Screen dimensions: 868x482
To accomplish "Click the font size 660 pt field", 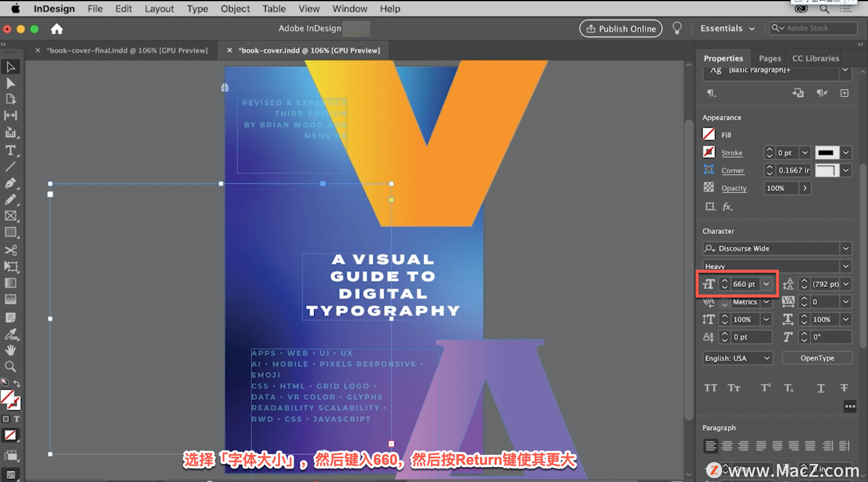I will coord(745,284).
